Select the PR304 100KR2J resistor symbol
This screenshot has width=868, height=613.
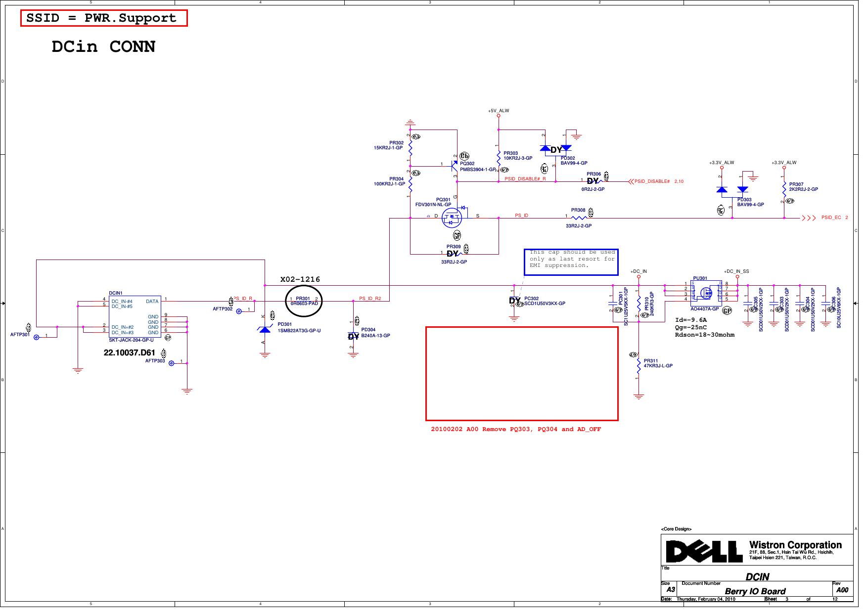pos(411,184)
